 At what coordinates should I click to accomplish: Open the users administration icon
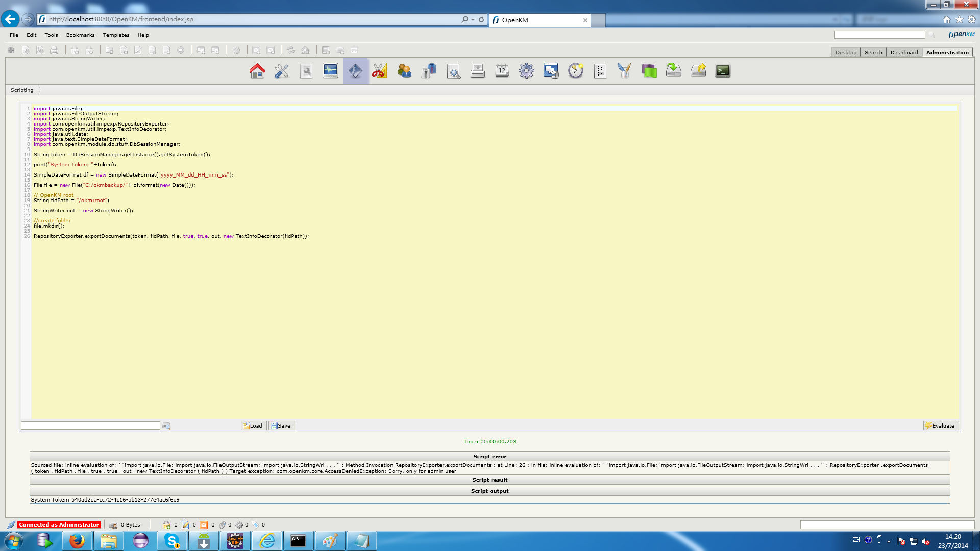click(404, 71)
